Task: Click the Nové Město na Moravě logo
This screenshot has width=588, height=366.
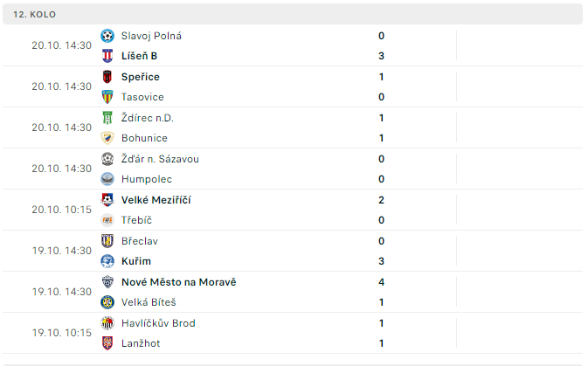Action: tap(107, 282)
